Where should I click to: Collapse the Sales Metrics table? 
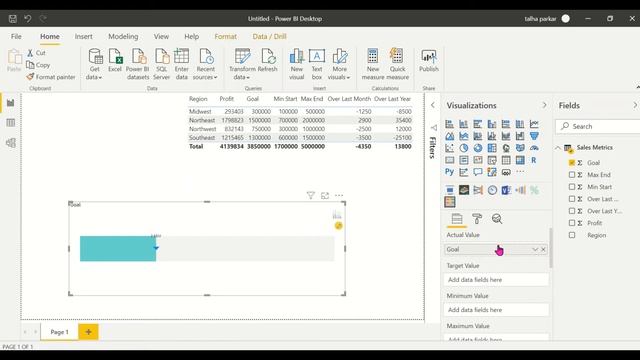[x=558, y=148]
